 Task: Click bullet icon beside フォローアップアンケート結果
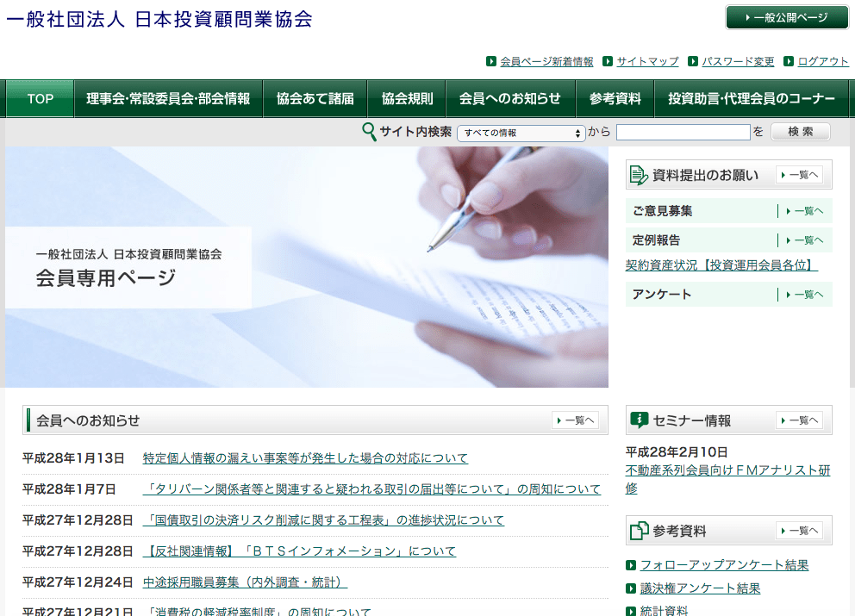pos(631,565)
